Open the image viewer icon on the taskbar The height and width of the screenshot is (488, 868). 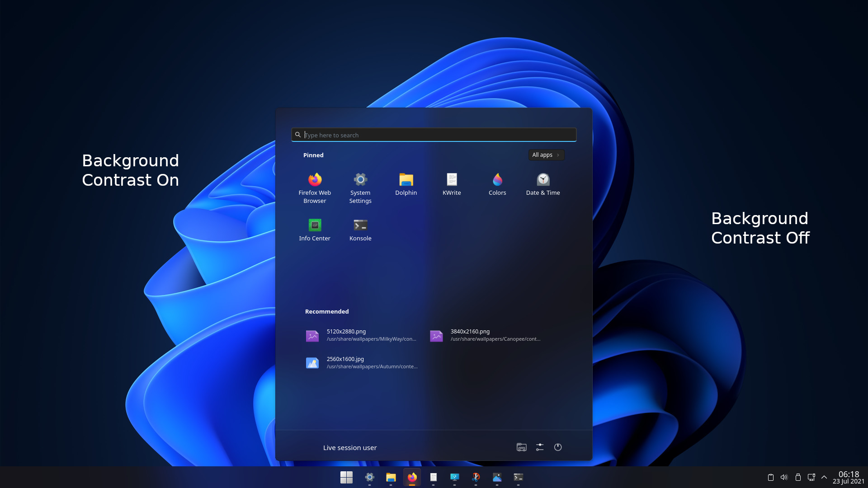497,477
